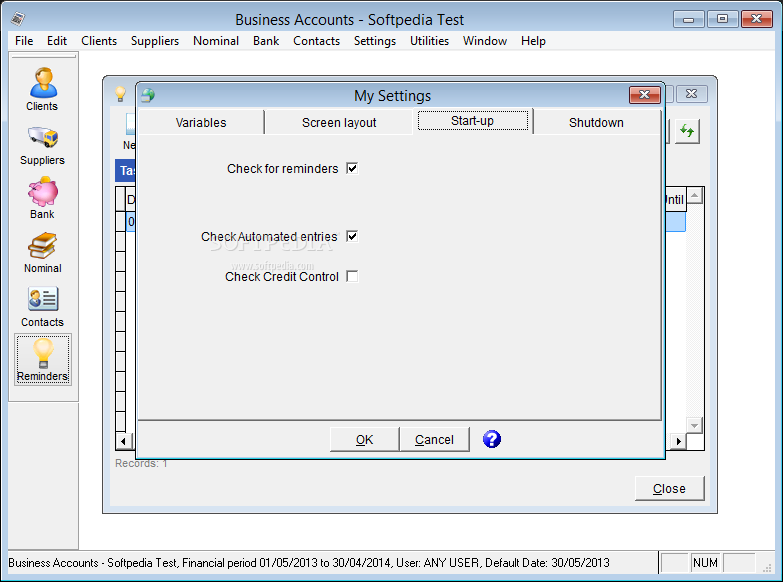Image resolution: width=783 pixels, height=582 pixels.
Task: Open the Edit menu
Action: point(57,41)
